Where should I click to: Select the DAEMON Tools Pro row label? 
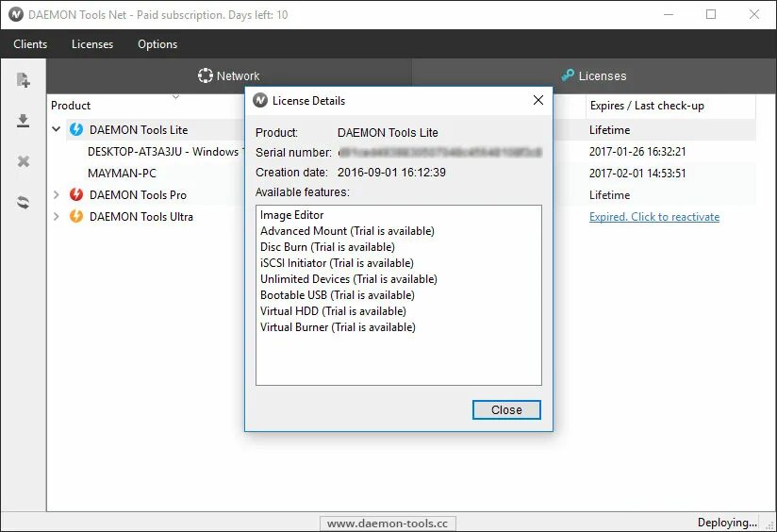[x=138, y=195]
